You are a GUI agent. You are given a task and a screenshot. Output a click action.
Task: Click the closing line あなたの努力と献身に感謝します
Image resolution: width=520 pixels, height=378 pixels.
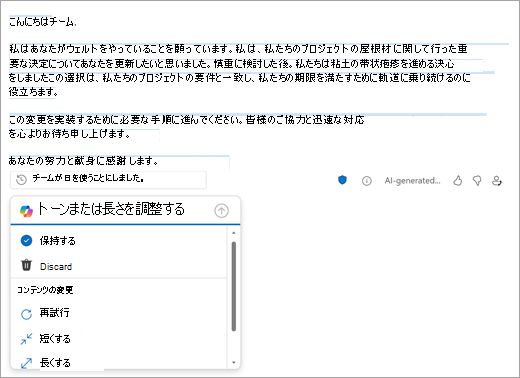point(83,161)
